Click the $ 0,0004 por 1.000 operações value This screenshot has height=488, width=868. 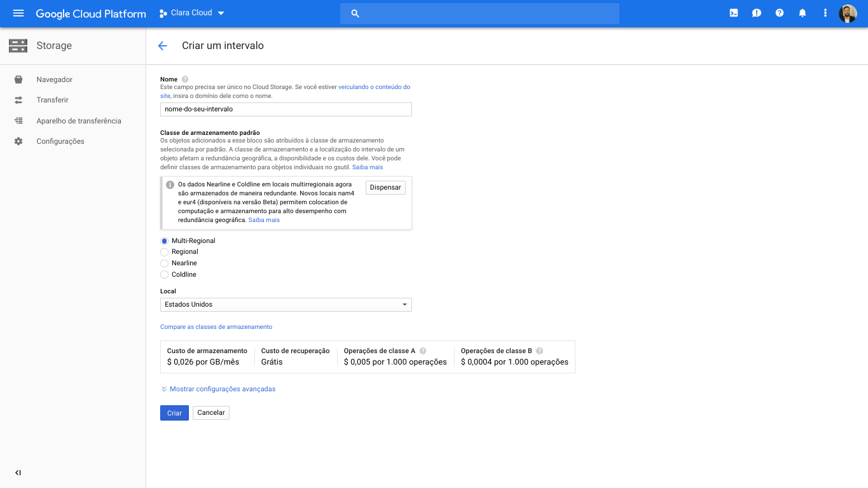[x=515, y=362]
